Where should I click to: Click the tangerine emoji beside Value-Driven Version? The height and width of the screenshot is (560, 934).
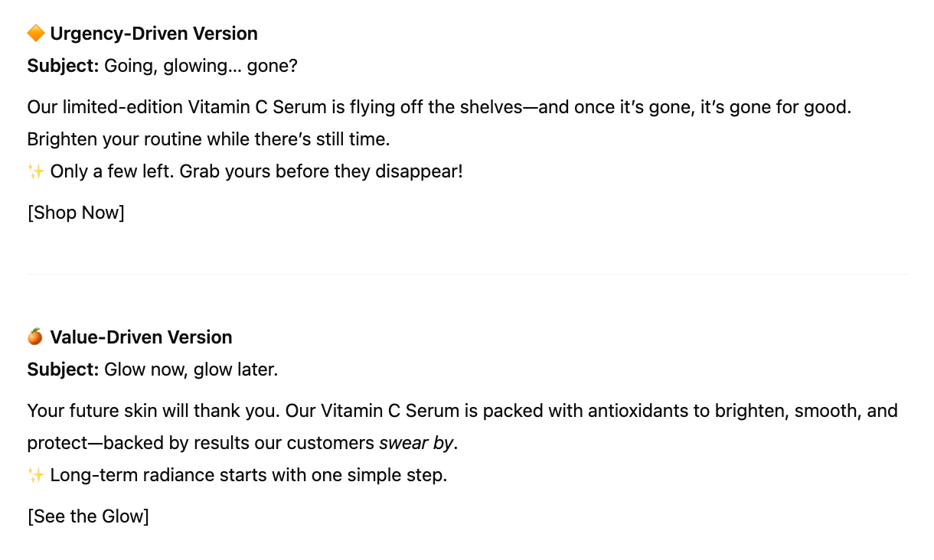coord(36,337)
